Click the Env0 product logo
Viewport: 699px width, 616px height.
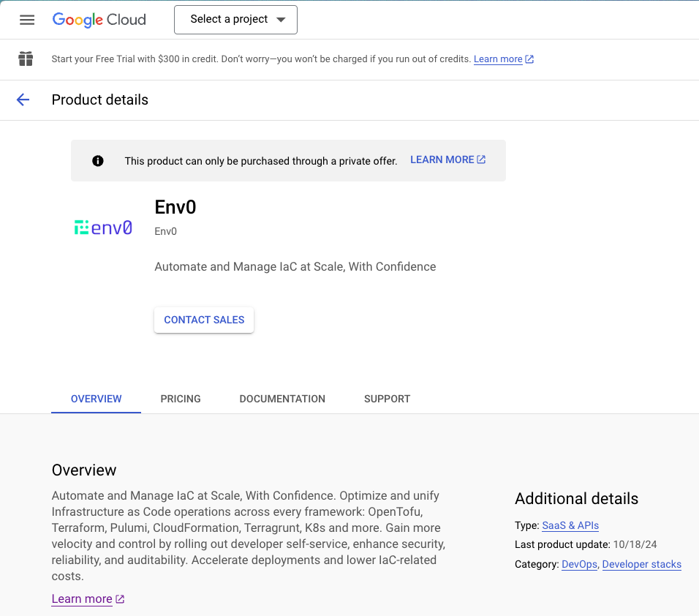tap(103, 228)
